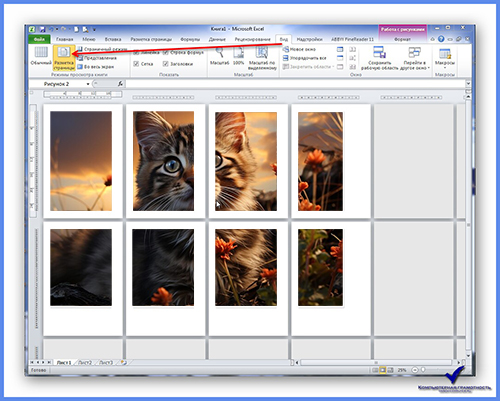The width and height of the screenshot is (500, 401).
Task: Choose Страничный режим page break preview
Action: [102, 49]
